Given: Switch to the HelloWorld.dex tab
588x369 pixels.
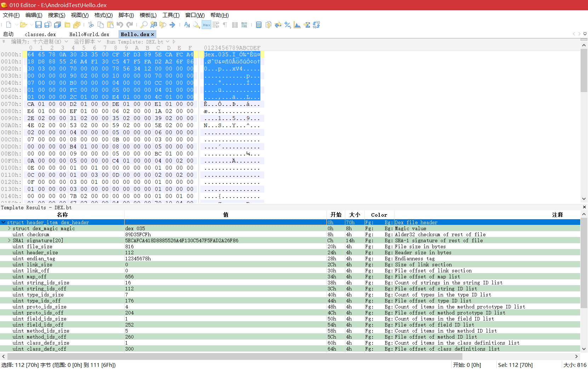Looking at the screenshot, I should click(x=89, y=34).
